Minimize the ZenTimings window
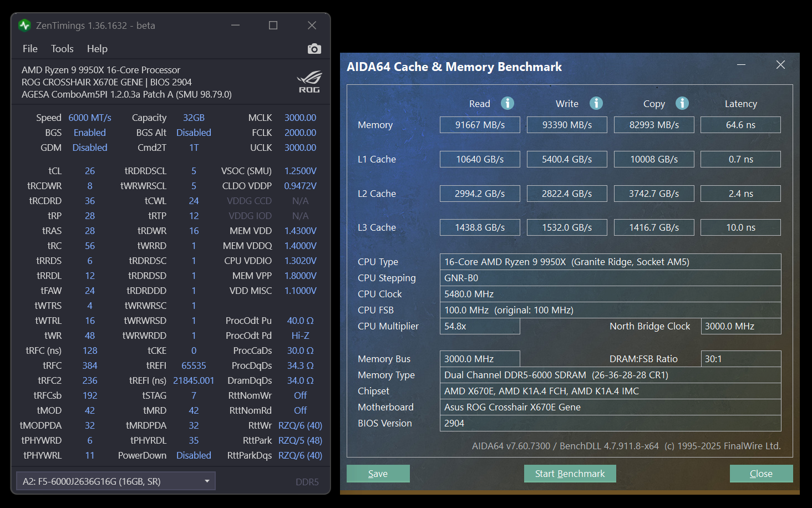Viewport: 812px width, 508px height. (x=236, y=26)
